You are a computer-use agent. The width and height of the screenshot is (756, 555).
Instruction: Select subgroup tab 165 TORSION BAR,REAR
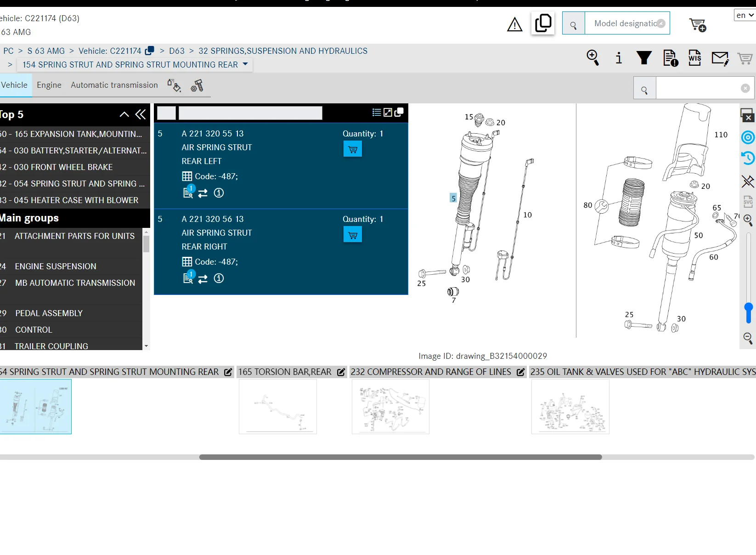coord(285,372)
